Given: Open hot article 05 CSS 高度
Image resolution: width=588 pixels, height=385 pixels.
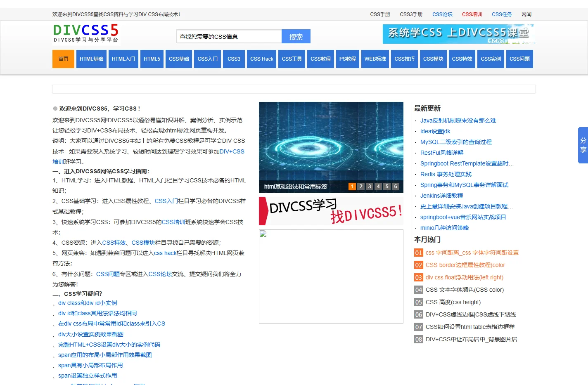Looking at the screenshot, I should (x=453, y=302).
